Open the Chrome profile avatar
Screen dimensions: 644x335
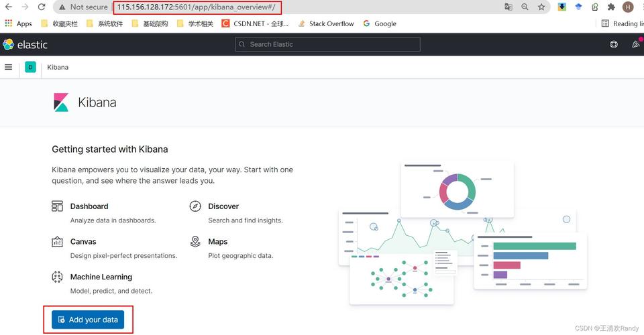628,7
